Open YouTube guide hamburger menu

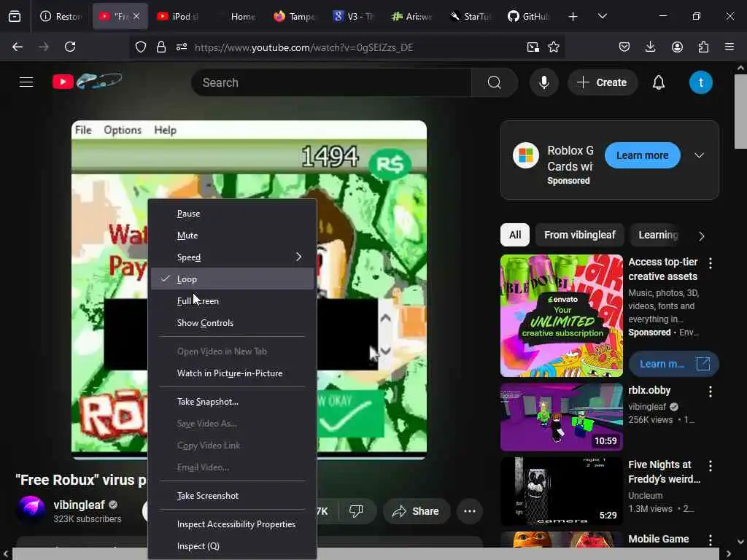26,82
